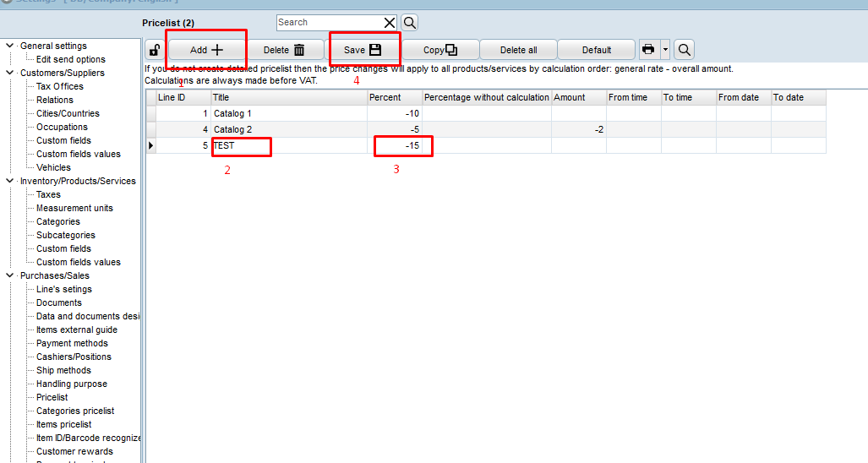This screenshot has width=868, height=463.
Task: Click the magnifier icon in the toolbar row
Action: click(x=685, y=50)
